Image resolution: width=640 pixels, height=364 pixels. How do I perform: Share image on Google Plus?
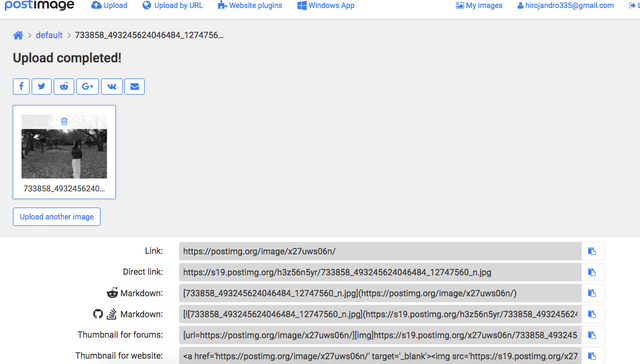point(87,87)
